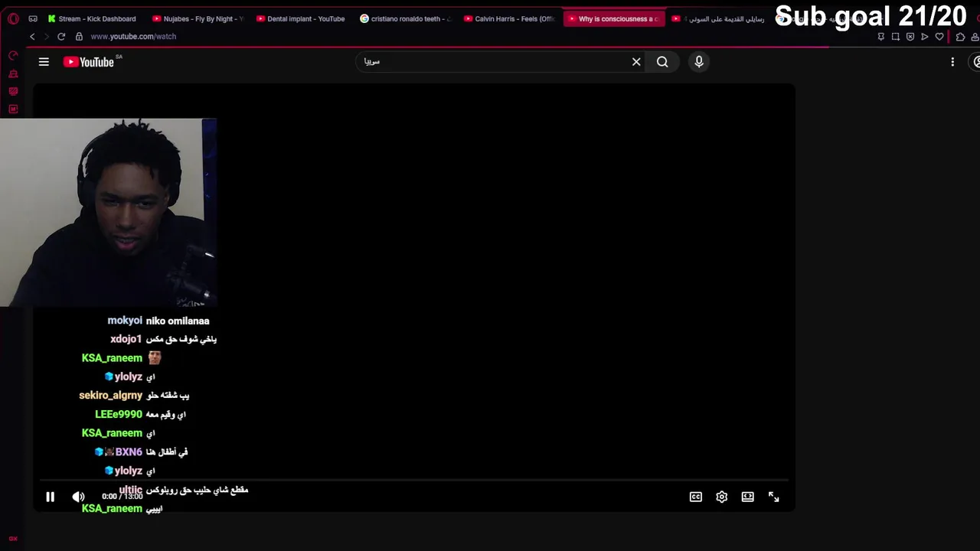Switch to Calvin Harris - Feels tab

[509, 18]
